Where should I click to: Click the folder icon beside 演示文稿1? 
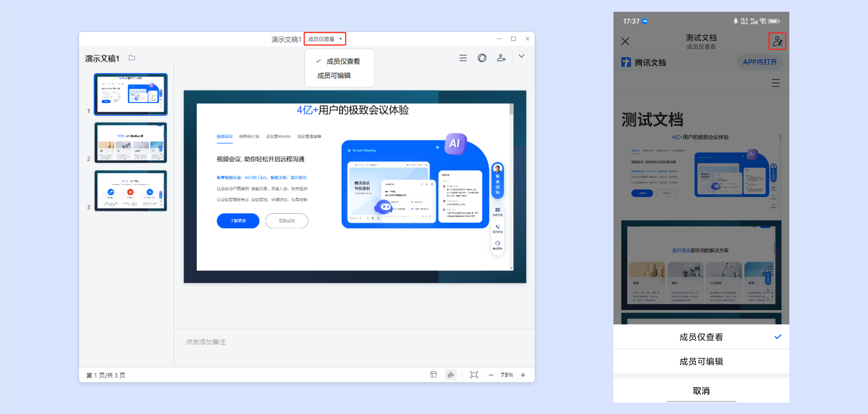click(x=132, y=58)
